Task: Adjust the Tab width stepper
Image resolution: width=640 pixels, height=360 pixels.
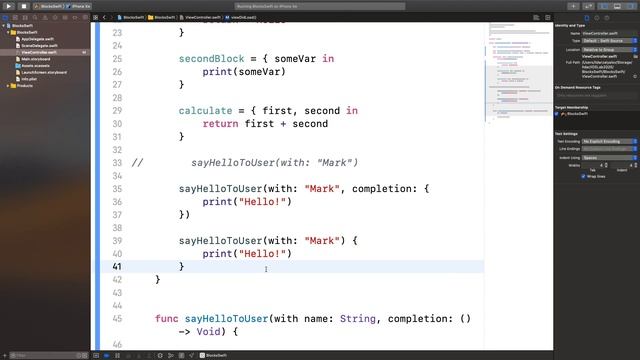Action: 606,165
